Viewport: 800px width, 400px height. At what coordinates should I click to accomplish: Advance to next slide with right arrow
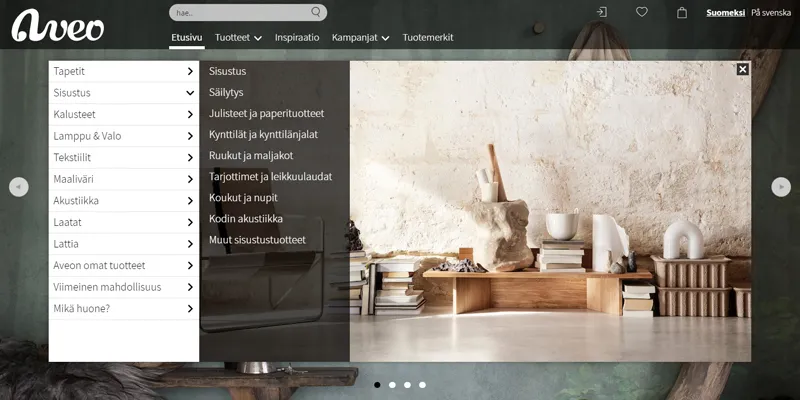click(781, 187)
